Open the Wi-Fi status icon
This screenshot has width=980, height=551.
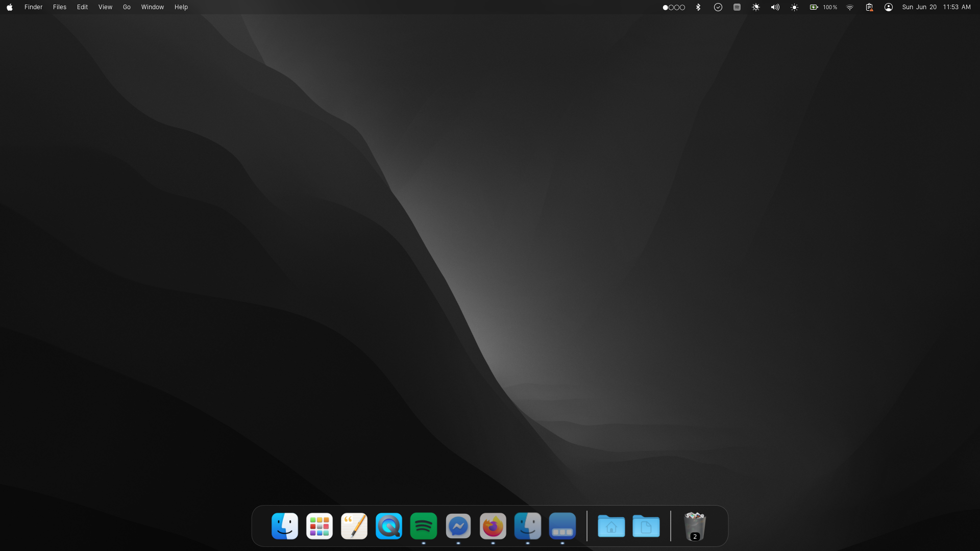pos(849,7)
